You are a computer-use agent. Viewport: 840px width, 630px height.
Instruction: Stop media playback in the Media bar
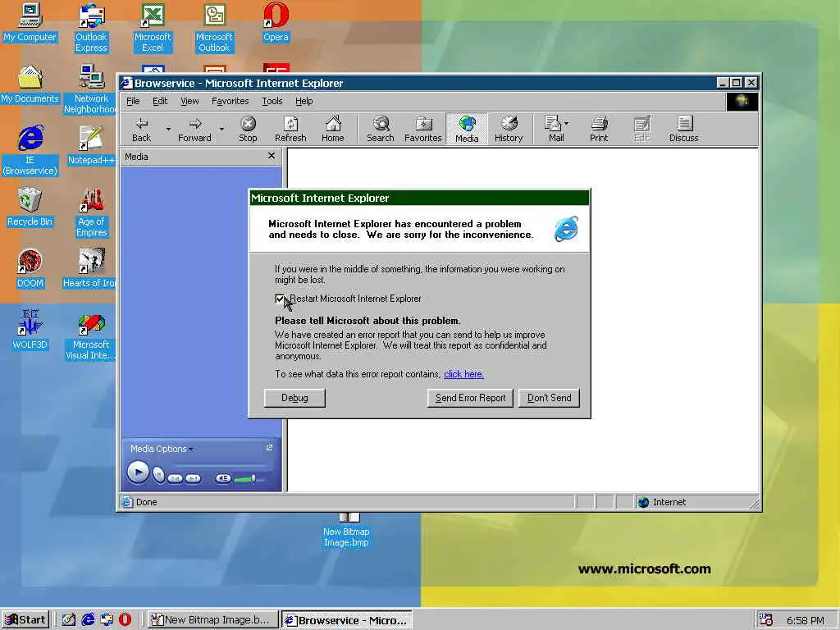158,476
